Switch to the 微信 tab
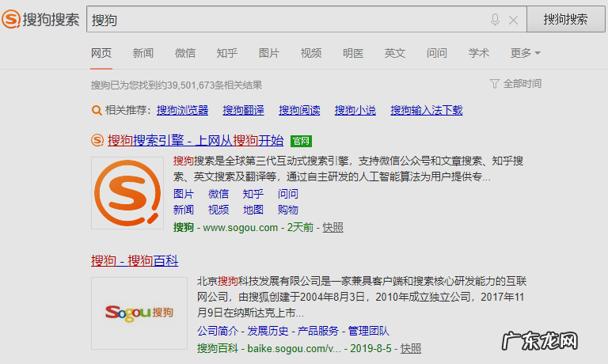The width and height of the screenshot is (608, 364). pos(185,53)
